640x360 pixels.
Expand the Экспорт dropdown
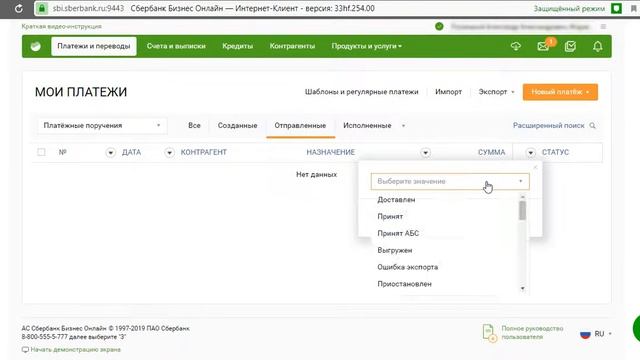point(496,92)
